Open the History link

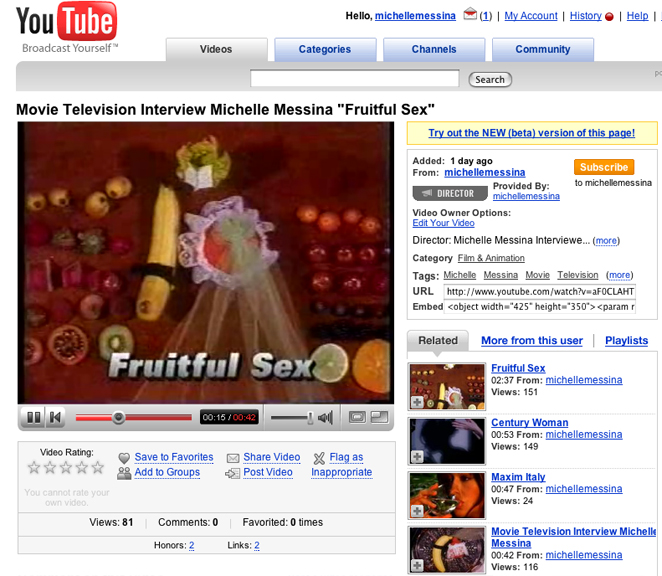coord(586,16)
